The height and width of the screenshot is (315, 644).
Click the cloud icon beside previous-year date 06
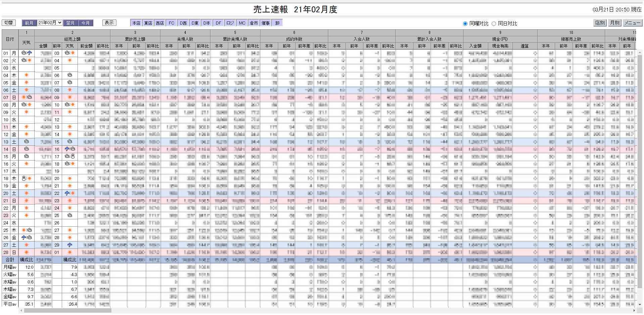click(70, 75)
